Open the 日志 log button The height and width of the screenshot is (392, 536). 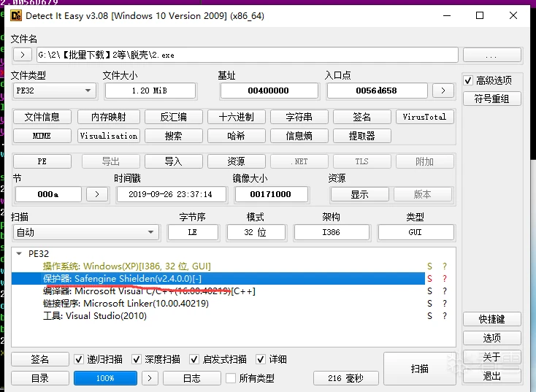pyautogui.click(x=192, y=378)
